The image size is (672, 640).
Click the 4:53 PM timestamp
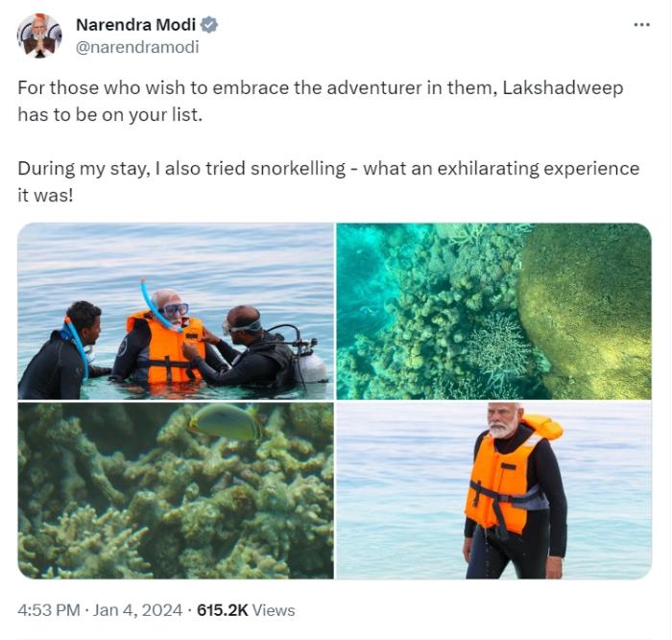tap(49, 610)
